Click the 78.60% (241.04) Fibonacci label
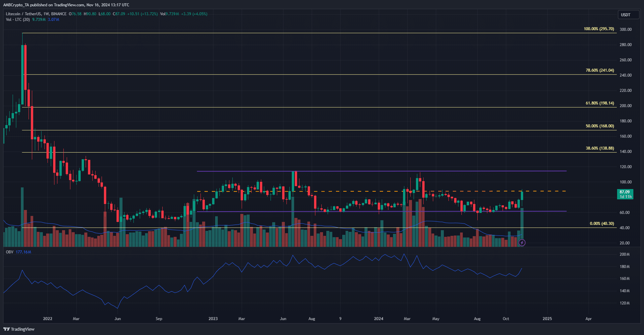644x335 pixels. click(600, 70)
